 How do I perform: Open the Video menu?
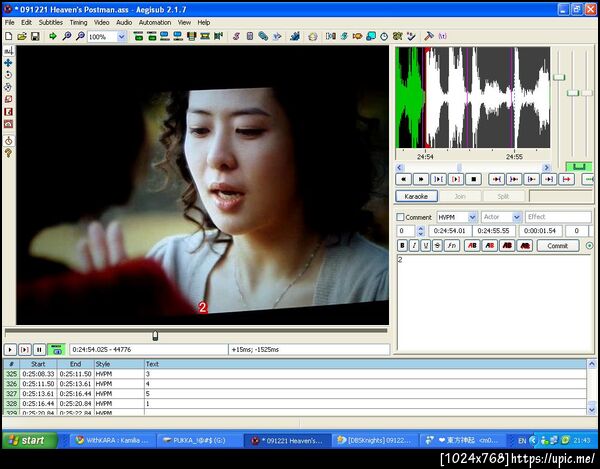101,23
